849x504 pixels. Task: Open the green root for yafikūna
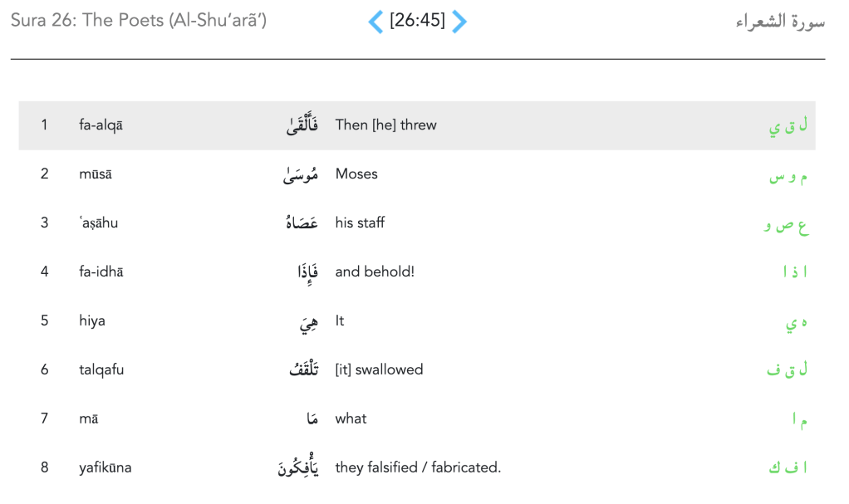[x=788, y=468]
